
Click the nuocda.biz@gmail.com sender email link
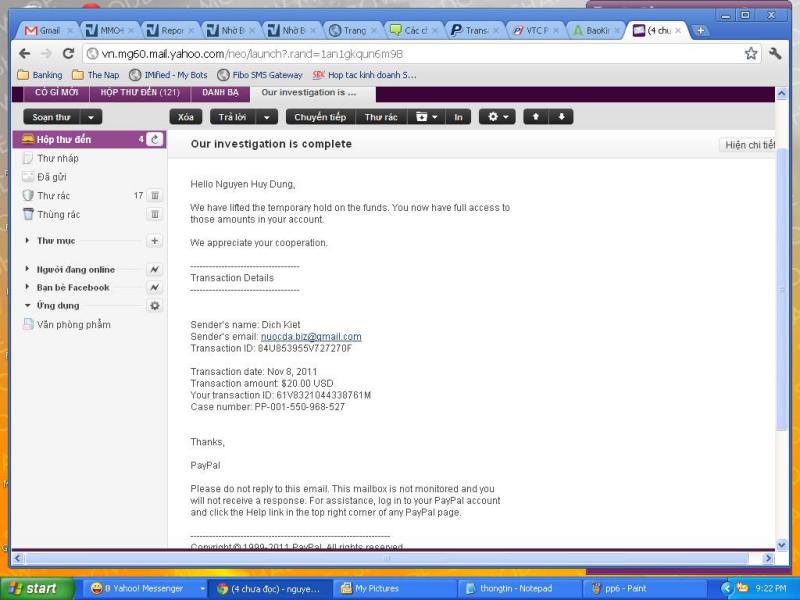311,337
